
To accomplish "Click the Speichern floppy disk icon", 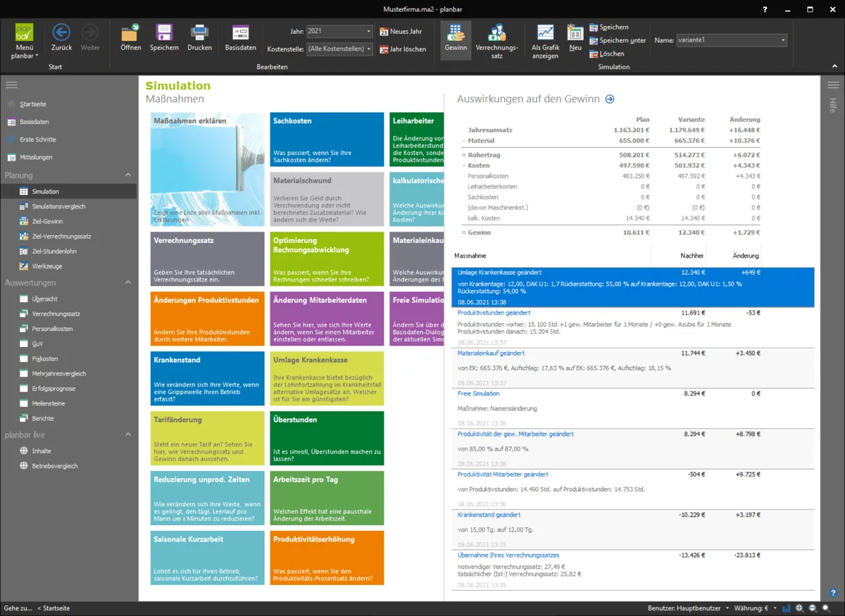I will (164, 33).
